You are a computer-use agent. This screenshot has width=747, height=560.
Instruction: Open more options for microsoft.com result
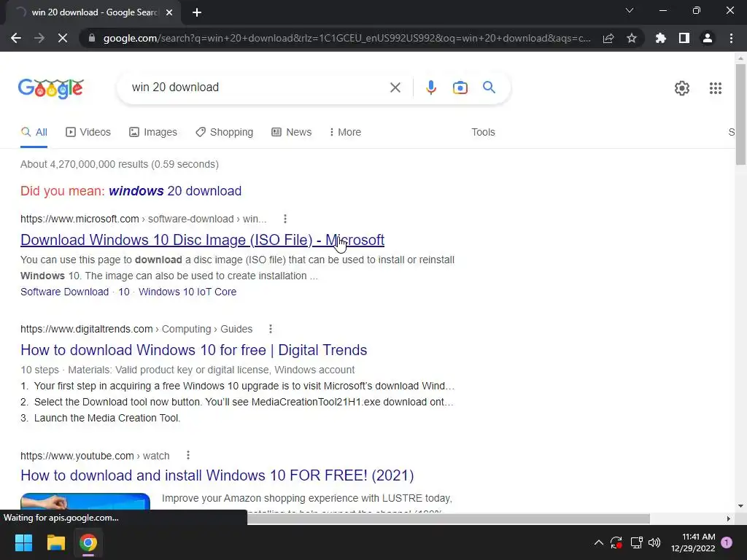click(285, 219)
